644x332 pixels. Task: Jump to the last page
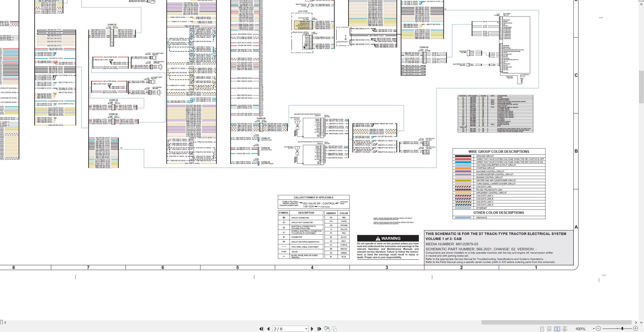(x=319, y=329)
